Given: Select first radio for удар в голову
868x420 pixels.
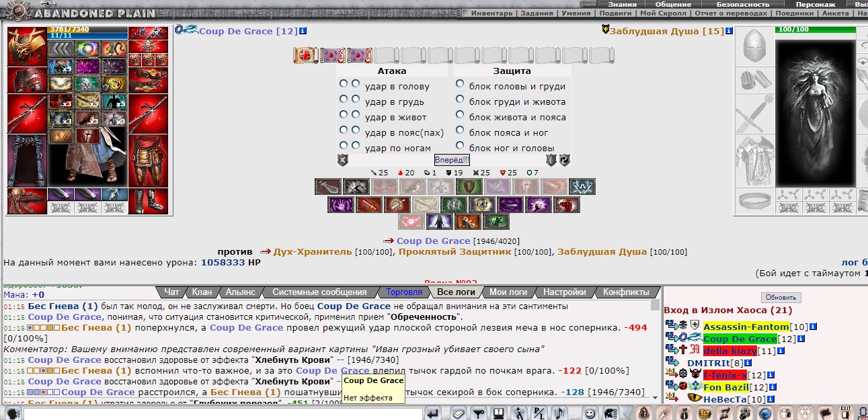Looking at the screenshot, I should click(x=343, y=83).
